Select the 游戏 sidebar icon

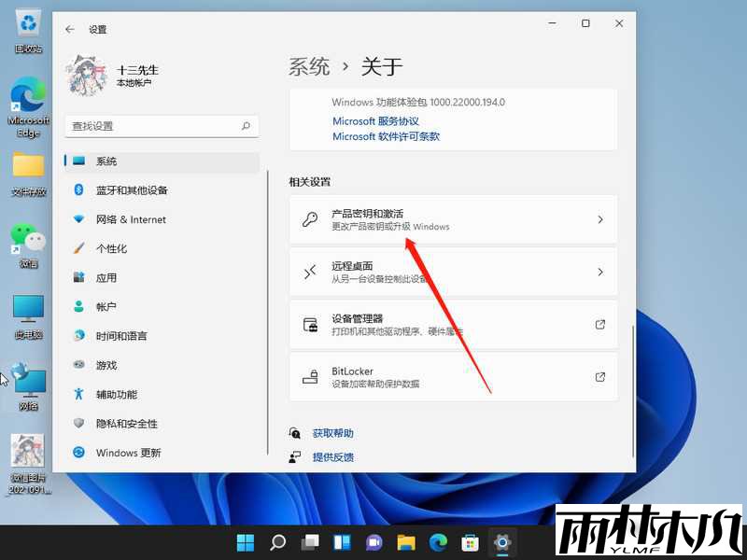click(78, 365)
